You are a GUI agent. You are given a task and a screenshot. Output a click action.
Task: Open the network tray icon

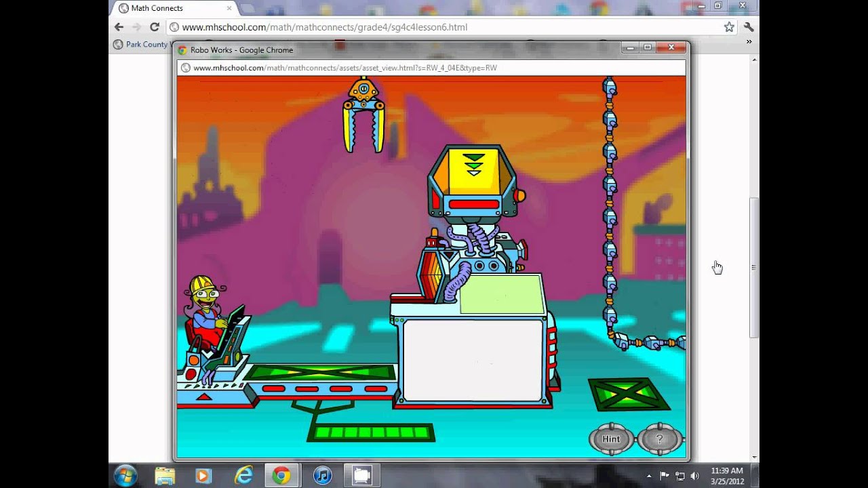coord(680,476)
